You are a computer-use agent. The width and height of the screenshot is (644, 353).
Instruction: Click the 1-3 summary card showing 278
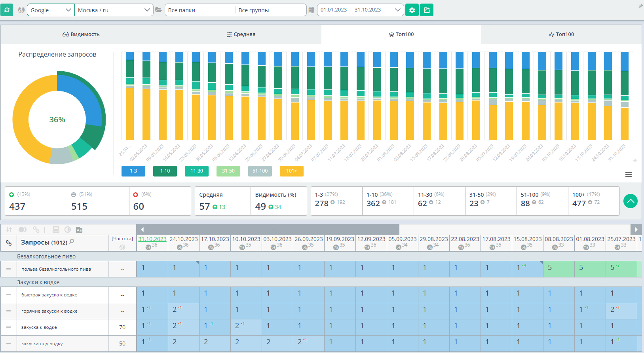[x=336, y=201]
